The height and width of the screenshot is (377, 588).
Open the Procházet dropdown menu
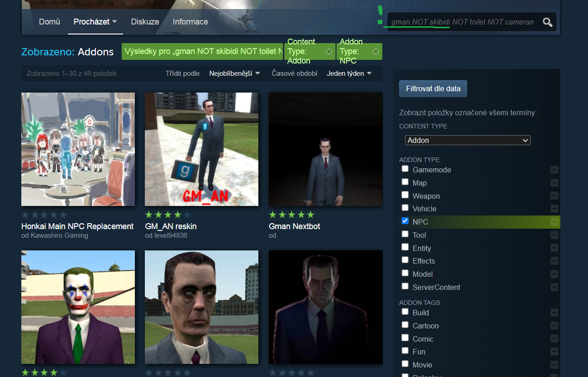tap(95, 22)
